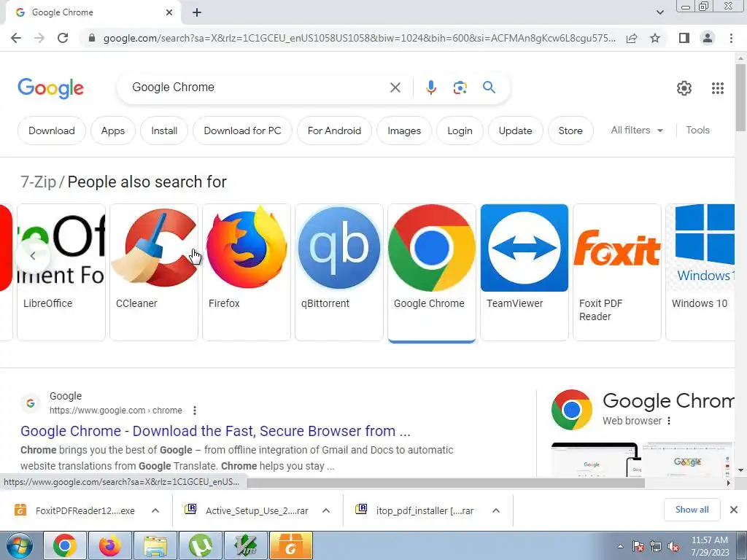Click the forward navigation arrow

[39, 38]
